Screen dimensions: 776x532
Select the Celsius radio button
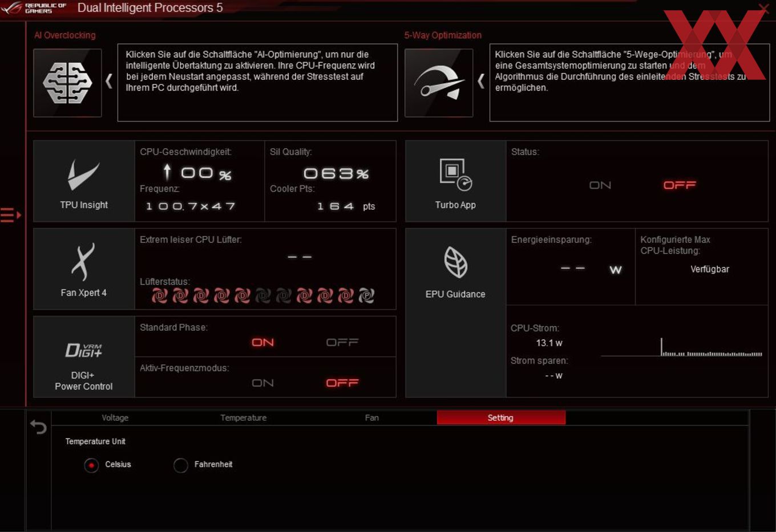tap(91, 465)
